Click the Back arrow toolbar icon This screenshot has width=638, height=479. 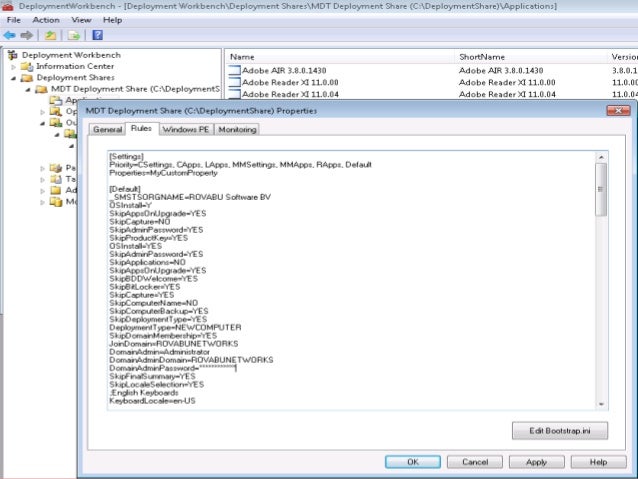[10, 35]
